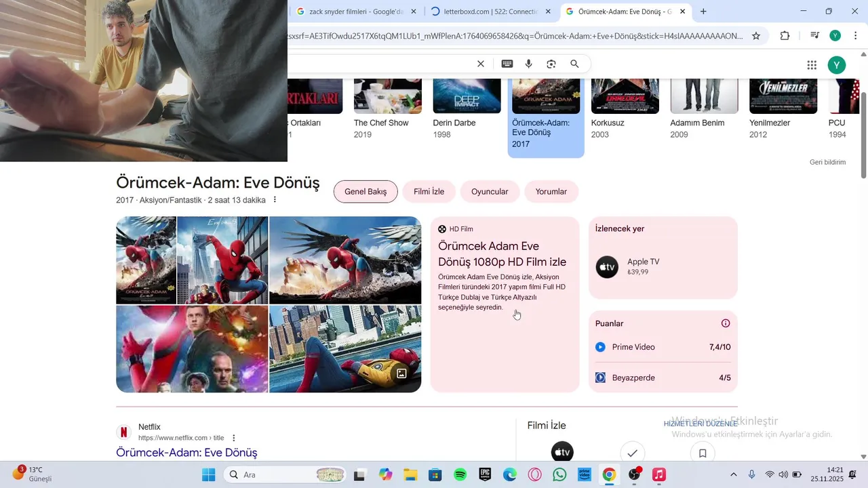
Task: Open the Netflix Örümcek-Adam: Eve Dönüş result
Action: click(x=186, y=453)
